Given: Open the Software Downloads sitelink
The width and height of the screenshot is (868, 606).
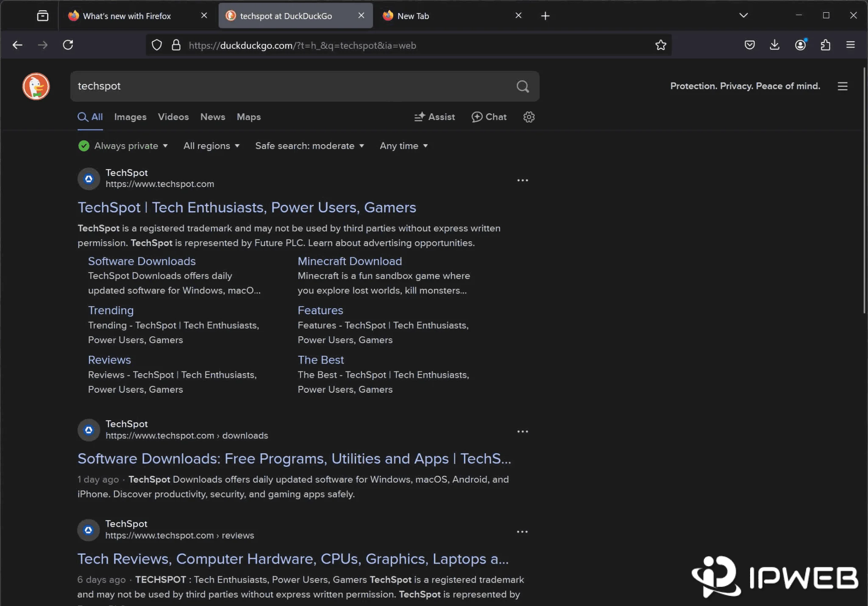Looking at the screenshot, I should 142,261.
